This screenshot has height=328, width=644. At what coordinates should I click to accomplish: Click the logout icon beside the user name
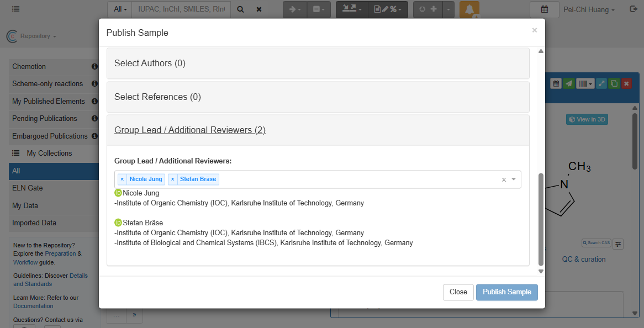point(633,9)
